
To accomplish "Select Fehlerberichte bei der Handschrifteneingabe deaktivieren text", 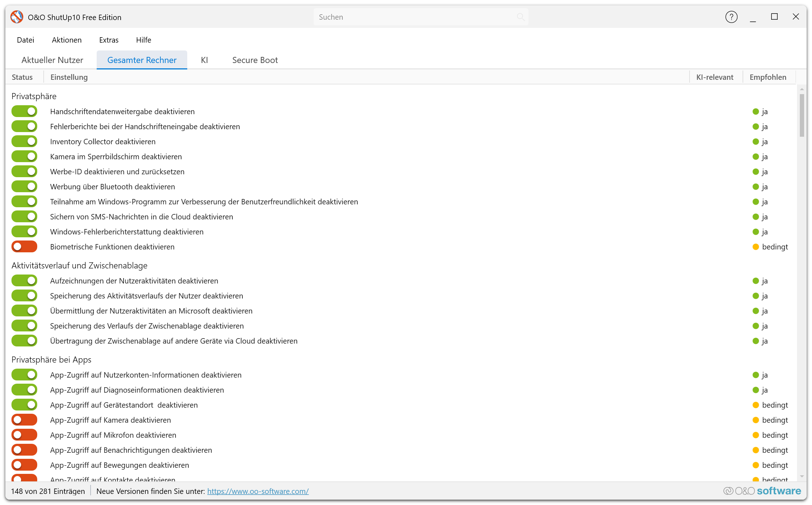I will click(145, 127).
